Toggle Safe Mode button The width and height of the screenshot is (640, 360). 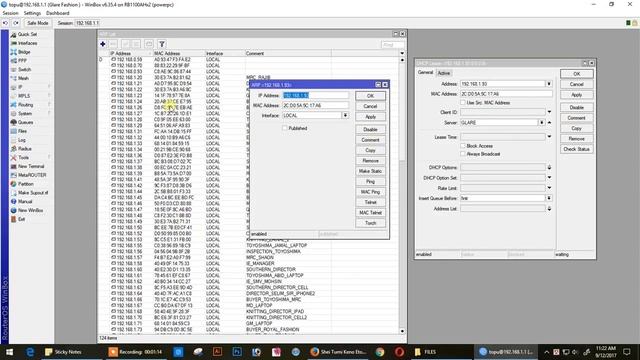point(38,23)
